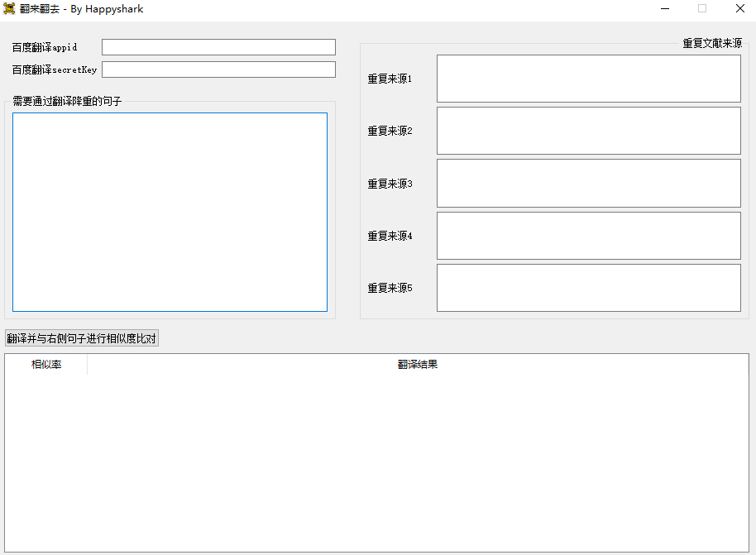Place cursor in 重复来源3 text box

pos(588,183)
